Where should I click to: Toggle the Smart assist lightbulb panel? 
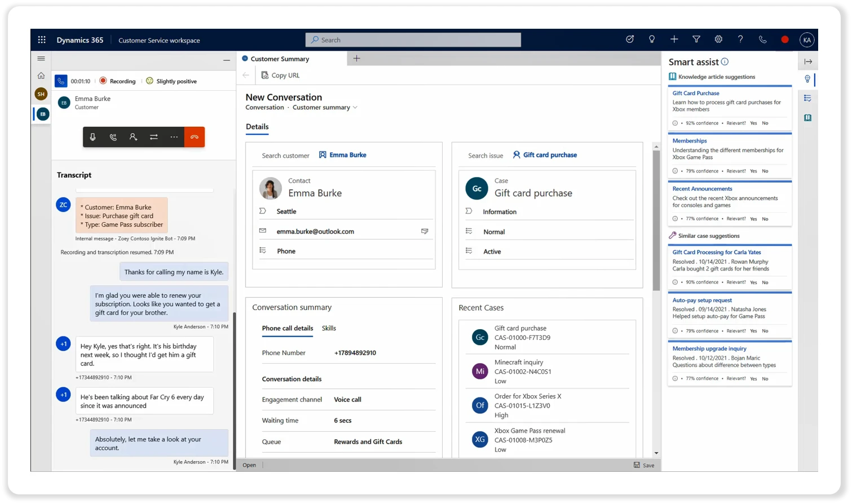coord(807,79)
